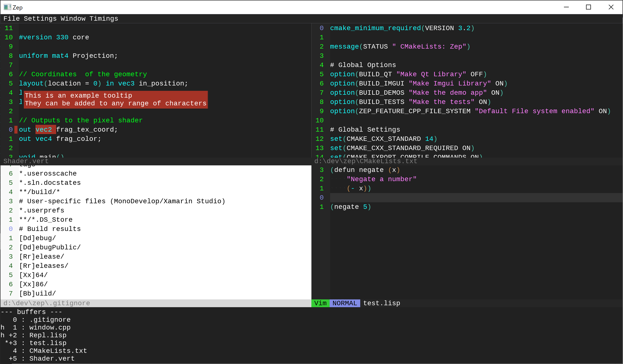Click the highlighted vec2 keyword

point(44,130)
